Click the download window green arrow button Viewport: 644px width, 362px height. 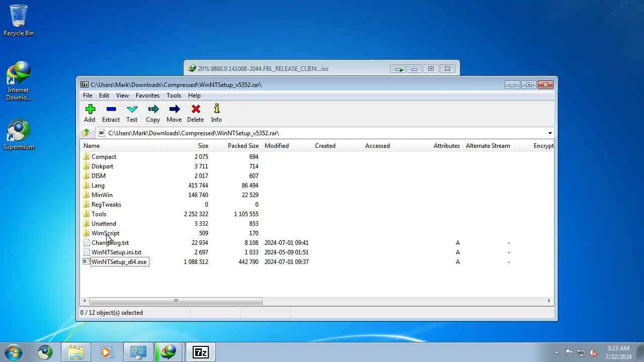399,69
